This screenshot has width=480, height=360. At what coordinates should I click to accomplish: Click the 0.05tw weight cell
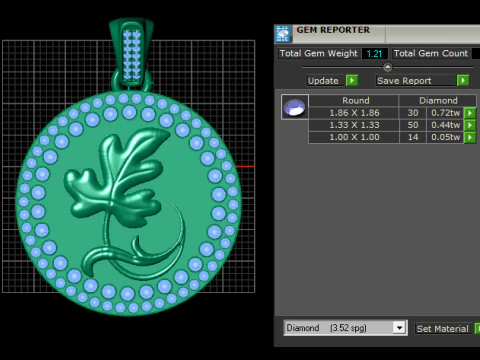point(445,137)
